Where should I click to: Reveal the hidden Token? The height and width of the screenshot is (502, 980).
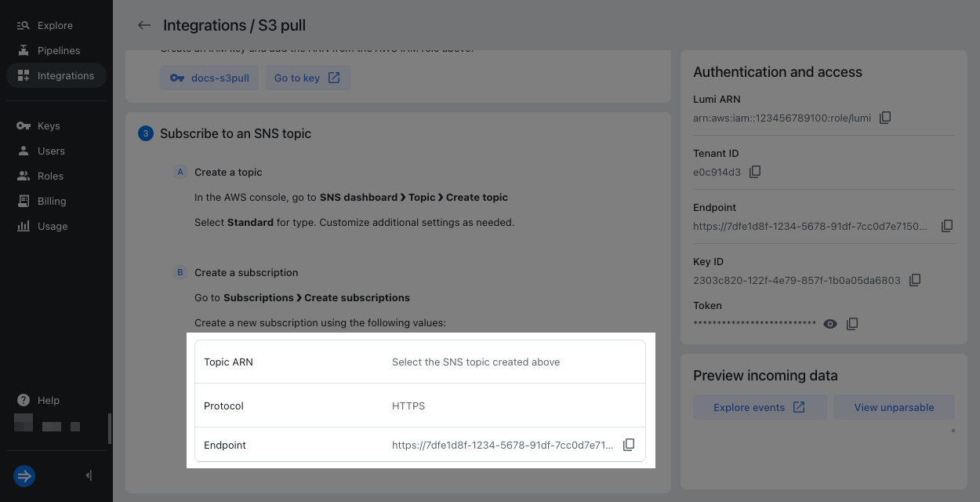829,323
